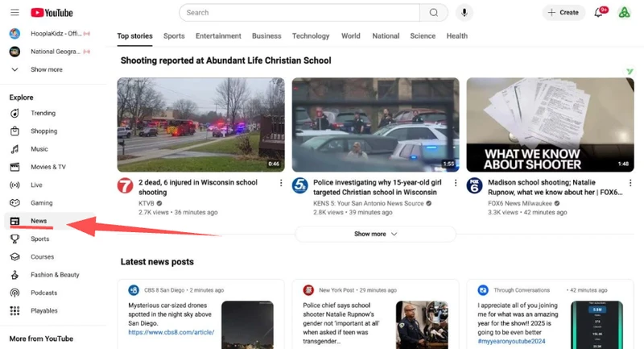
Task: Expand top stories with Show more button
Action: [375, 234]
